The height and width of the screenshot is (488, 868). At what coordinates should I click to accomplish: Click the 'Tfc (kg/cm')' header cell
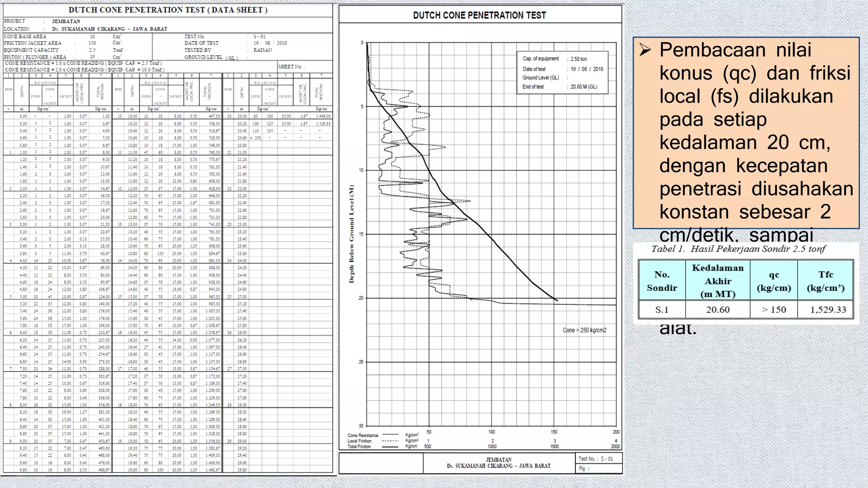[x=825, y=281]
